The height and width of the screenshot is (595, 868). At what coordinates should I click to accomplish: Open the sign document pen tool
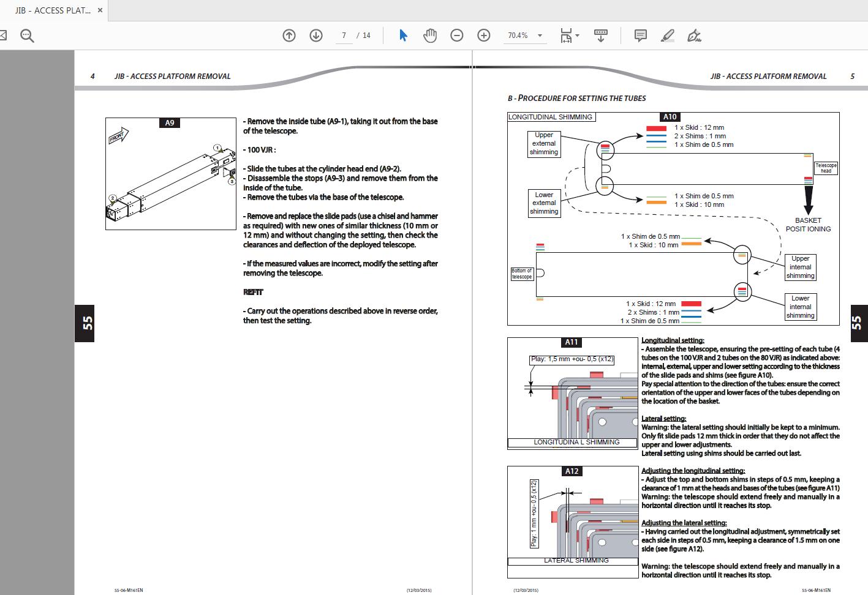coord(694,36)
